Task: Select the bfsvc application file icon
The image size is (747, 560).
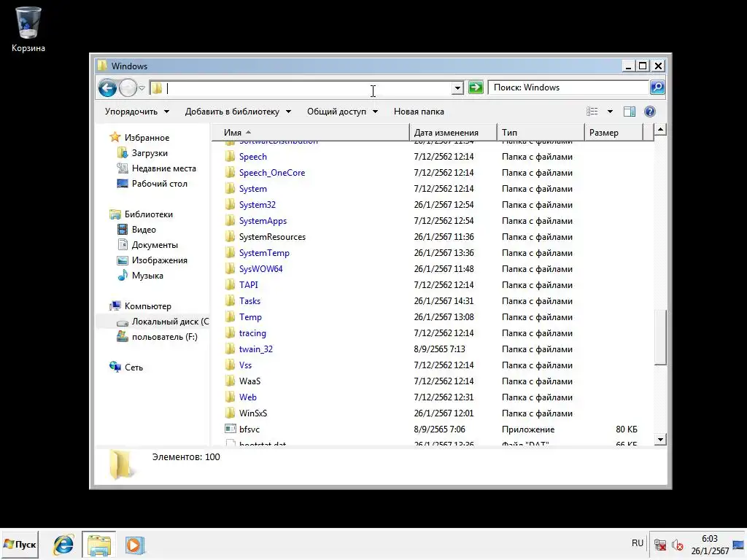Action: click(x=231, y=429)
